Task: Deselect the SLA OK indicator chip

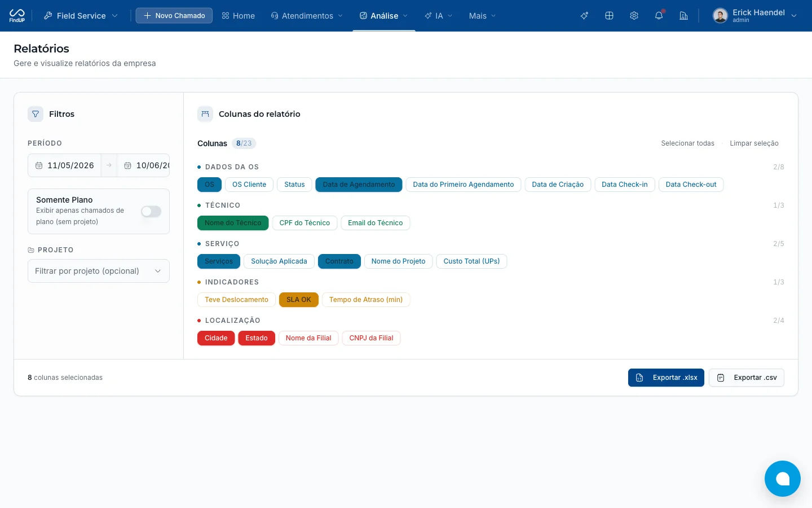Action: click(299, 300)
